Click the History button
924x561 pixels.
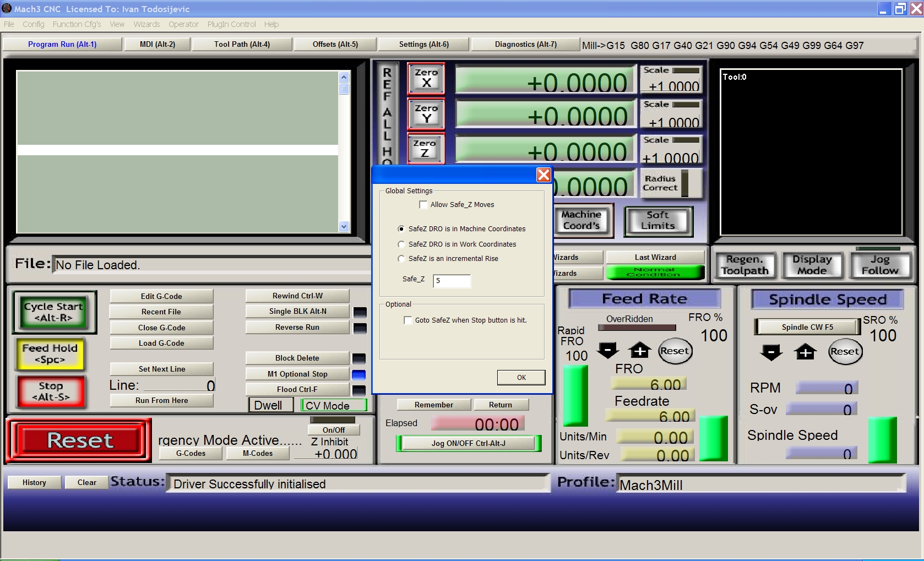(34, 483)
